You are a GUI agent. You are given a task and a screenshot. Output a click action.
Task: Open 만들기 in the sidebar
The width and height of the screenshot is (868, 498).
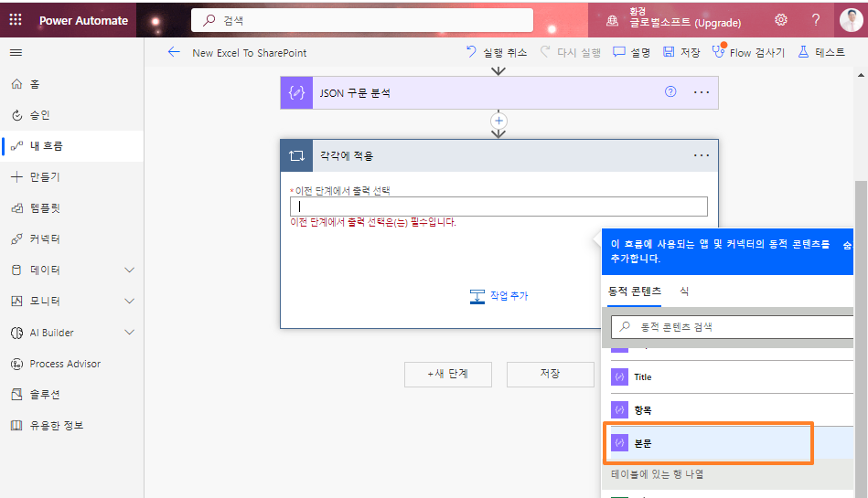72,177
